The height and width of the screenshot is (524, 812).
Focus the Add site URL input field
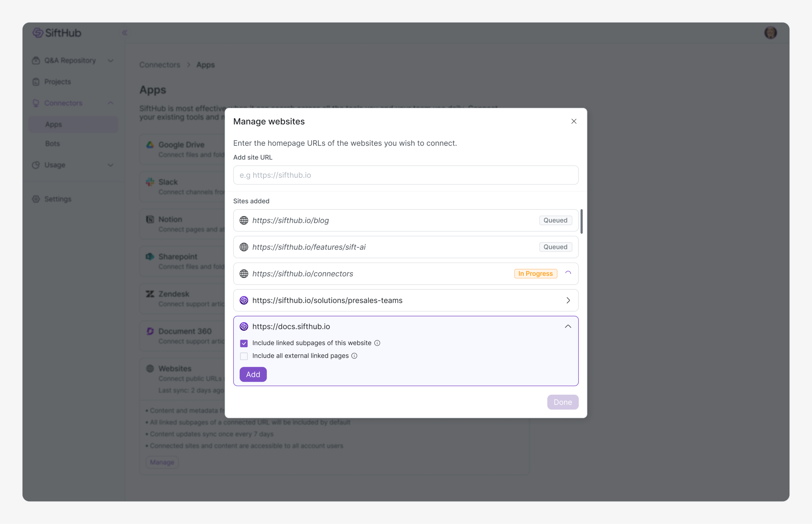point(406,175)
